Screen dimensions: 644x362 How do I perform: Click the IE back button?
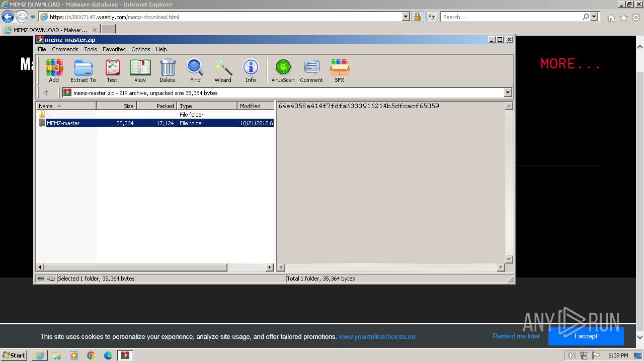tap(8, 17)
